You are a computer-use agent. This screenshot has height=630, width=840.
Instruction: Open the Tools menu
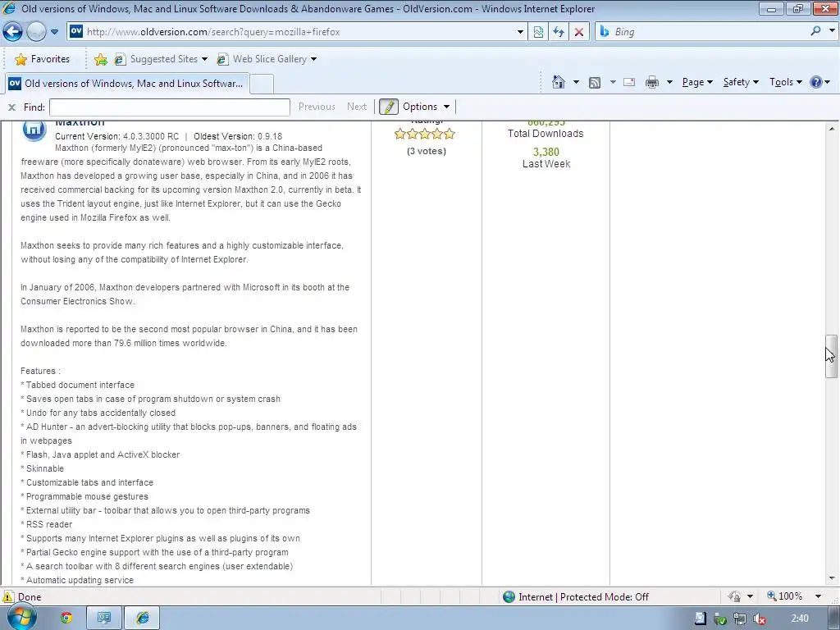(x=785, y=82)
